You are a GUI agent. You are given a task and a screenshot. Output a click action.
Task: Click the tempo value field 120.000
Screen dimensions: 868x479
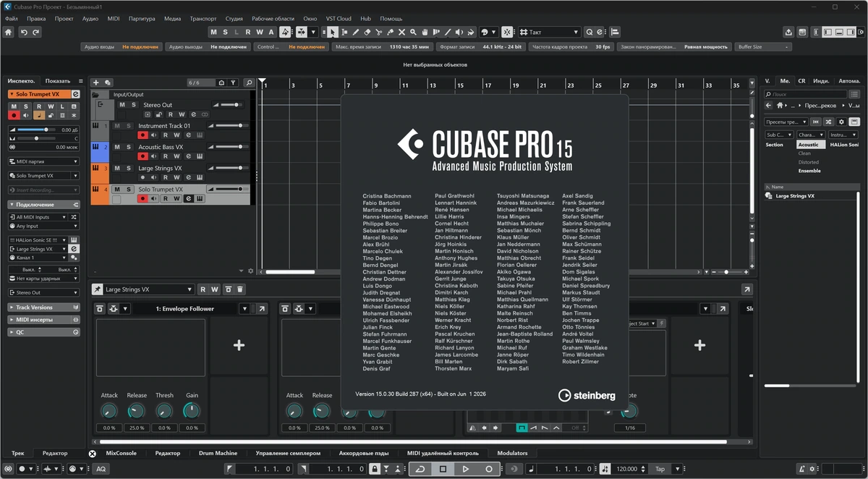pyautogui.click(x=627, y=469)
